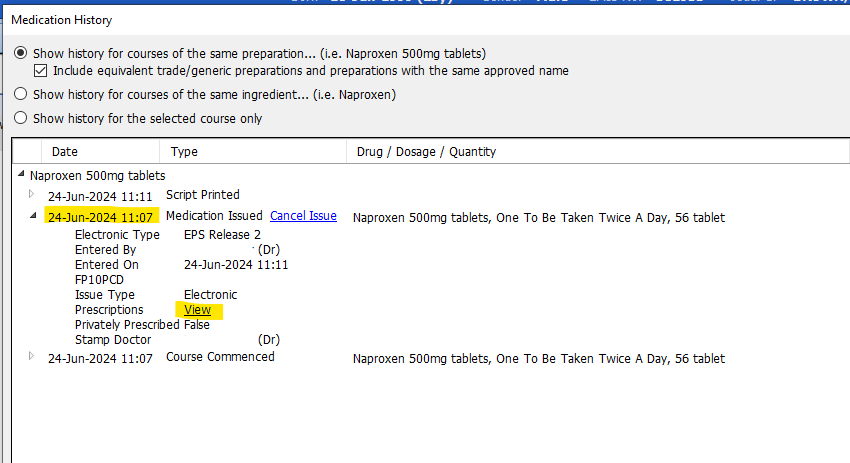Select the Electronic Type detail row

(x=117, y=235)
